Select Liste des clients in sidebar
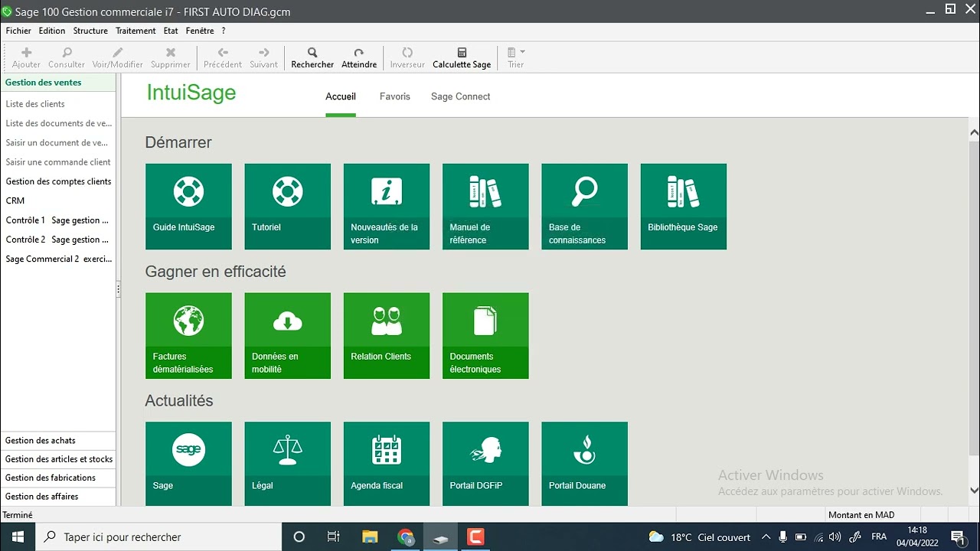 point(35,104)
